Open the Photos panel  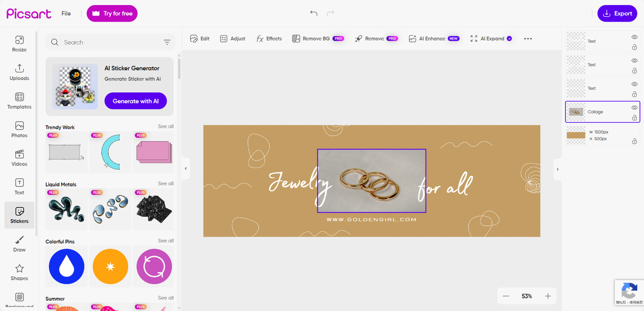pos(19,130)
